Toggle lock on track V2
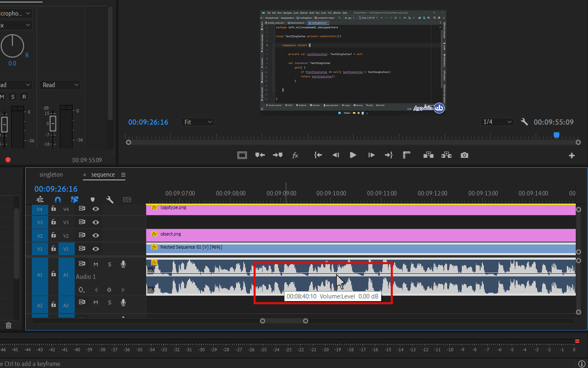Viewport: 588px width, 368px height. pyautogui.click(x=53, y=235)
